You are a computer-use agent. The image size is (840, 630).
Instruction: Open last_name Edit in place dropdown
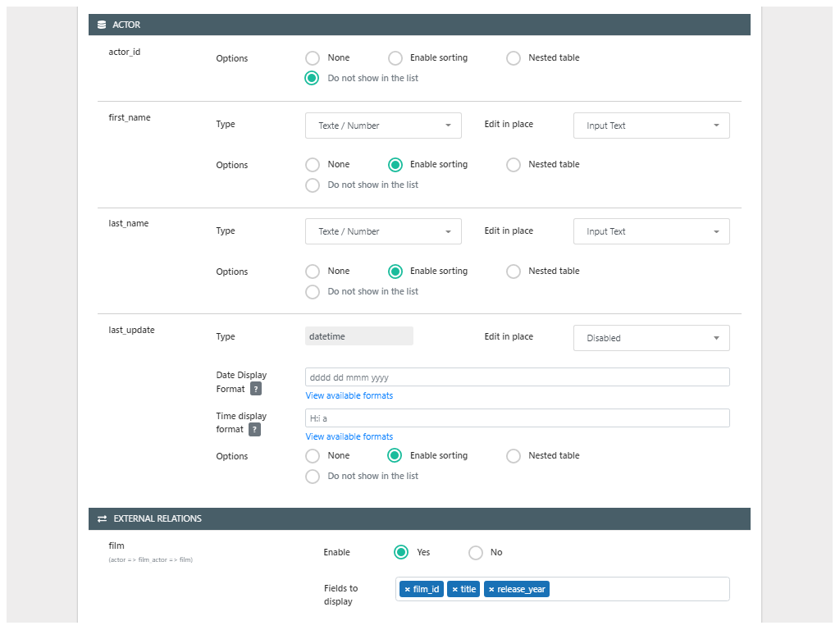pyautogui.click(x=651, y=232)
